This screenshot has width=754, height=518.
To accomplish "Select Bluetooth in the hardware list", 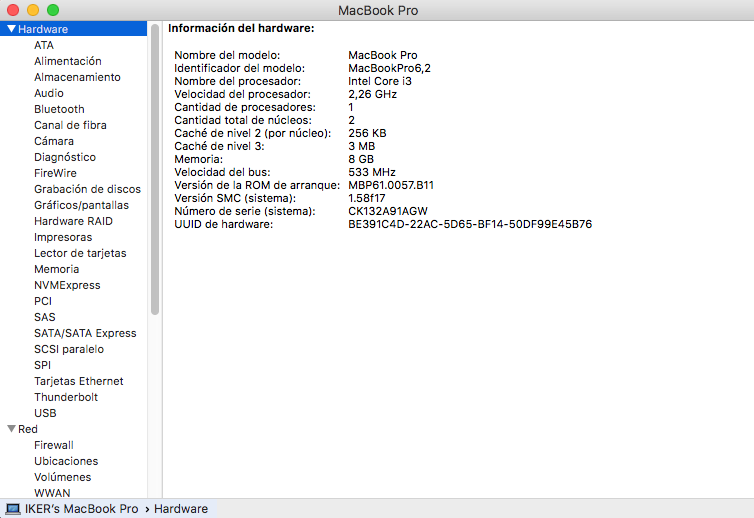I will (x=59, y=109).
